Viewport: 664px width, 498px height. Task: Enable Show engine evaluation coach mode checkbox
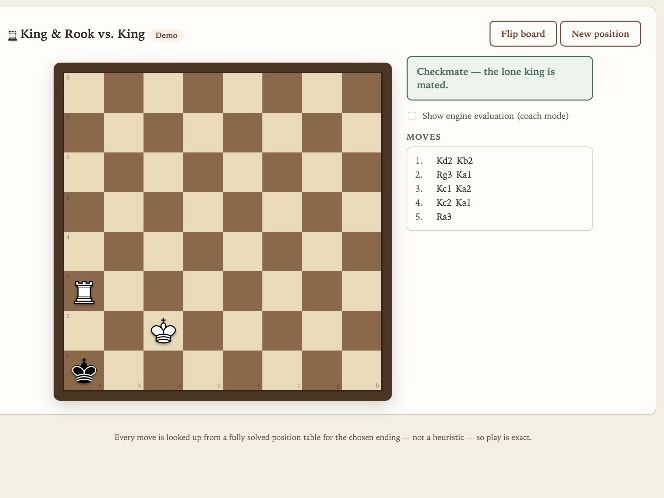pyautogui.click(x=412, y=116)
